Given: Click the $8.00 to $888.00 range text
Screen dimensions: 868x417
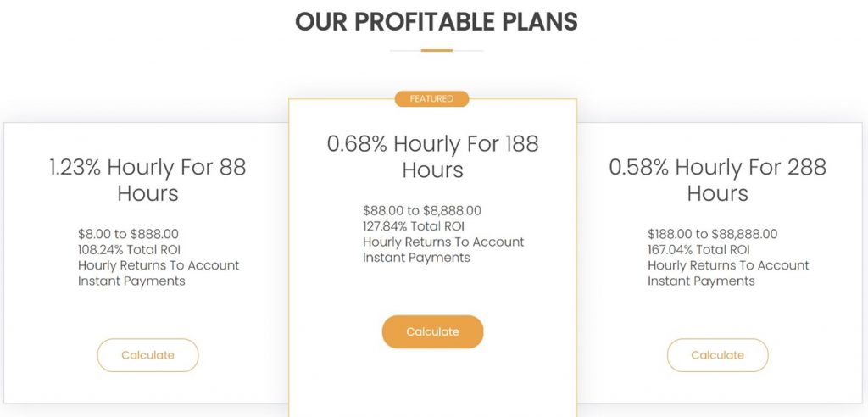Looking at the screenshot, I should pyautogui.click(x=129, y=234).
